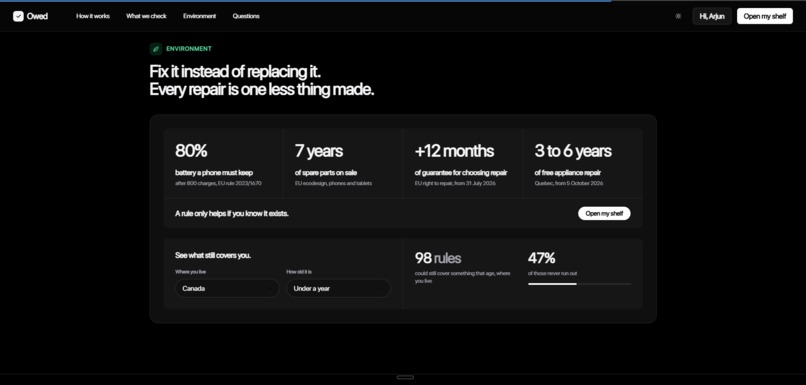Click the 47% never run out progress bar
The width and height of the screenshot is (806, 385).
pos(579,284)
